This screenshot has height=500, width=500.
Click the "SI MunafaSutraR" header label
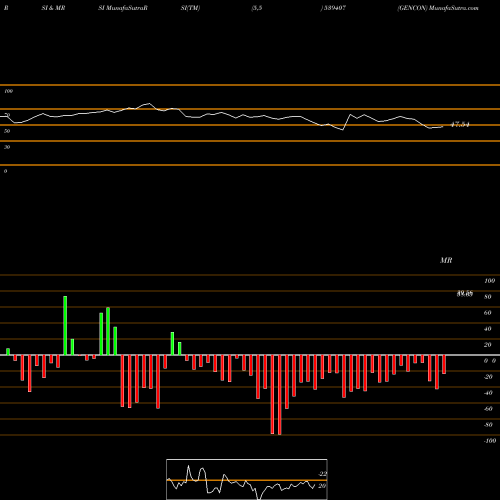(123, 8)
